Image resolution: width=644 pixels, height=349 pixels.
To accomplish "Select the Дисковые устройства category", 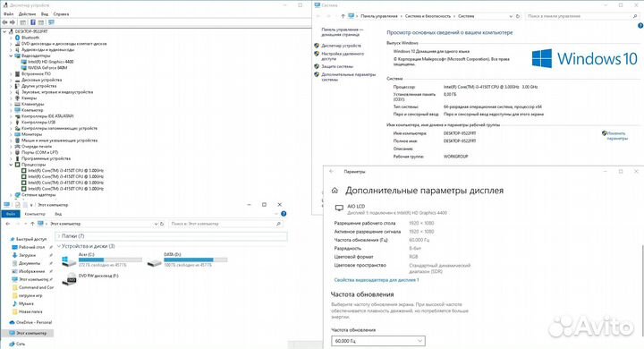I will 41,80.
